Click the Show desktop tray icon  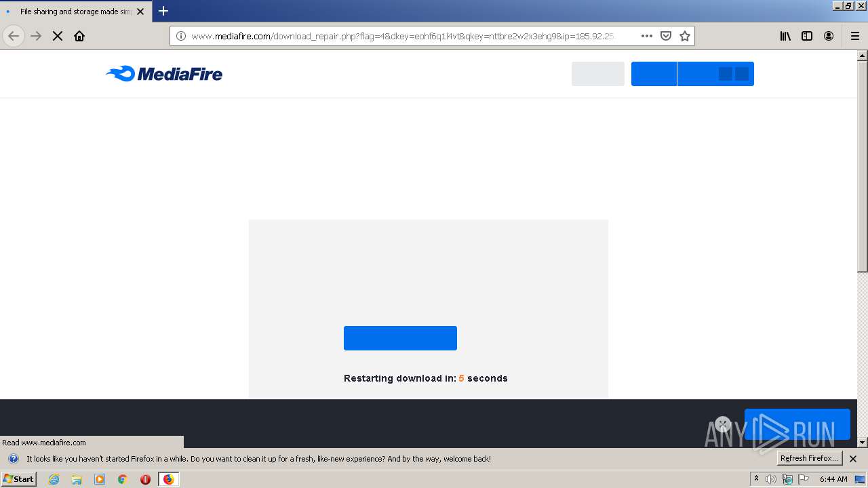click(x=860, y=479)
